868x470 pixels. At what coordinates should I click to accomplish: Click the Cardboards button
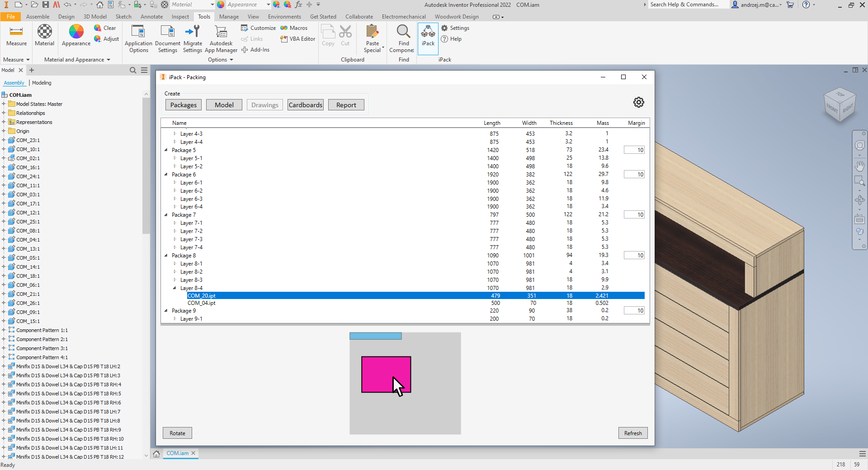click(x=306, y=105)
